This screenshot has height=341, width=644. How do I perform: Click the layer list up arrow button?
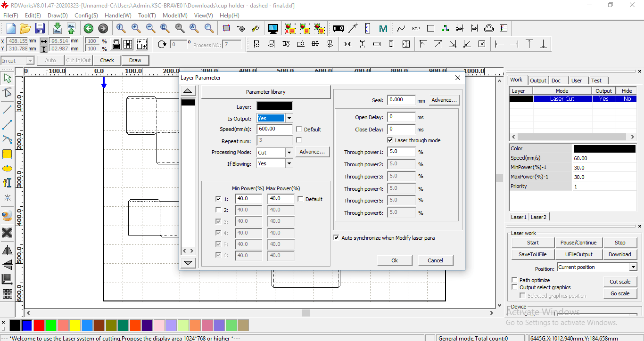(188, 91)
